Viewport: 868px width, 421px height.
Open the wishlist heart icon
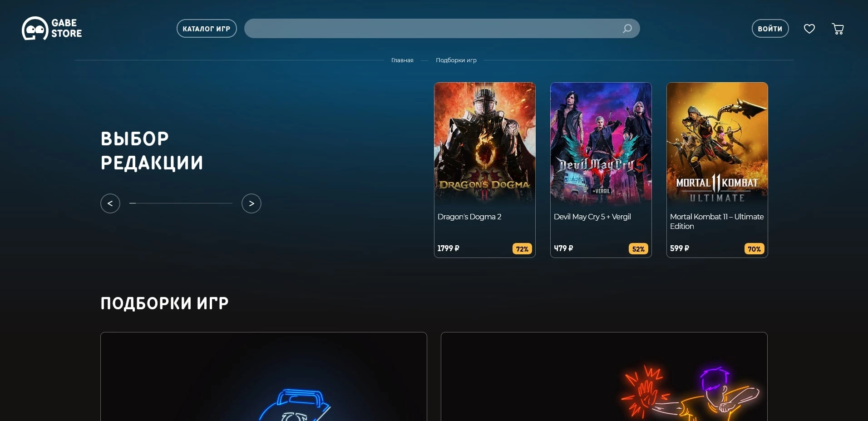pyautogui.click(x=809, y=29)
